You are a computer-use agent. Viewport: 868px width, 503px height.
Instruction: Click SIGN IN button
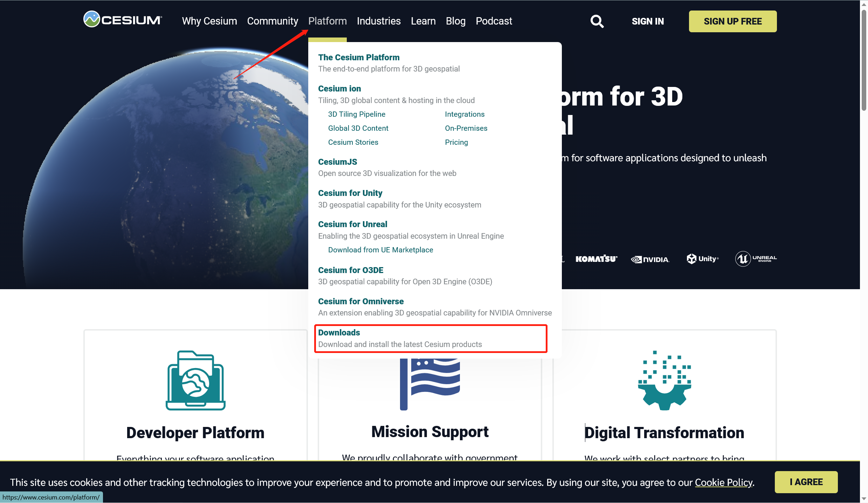[648, 21]
